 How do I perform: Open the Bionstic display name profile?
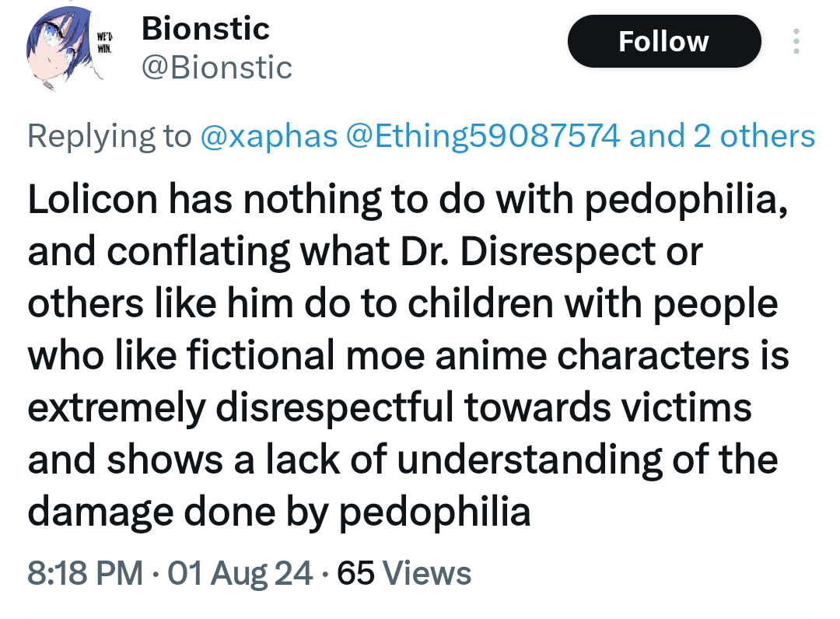(205, 28)
